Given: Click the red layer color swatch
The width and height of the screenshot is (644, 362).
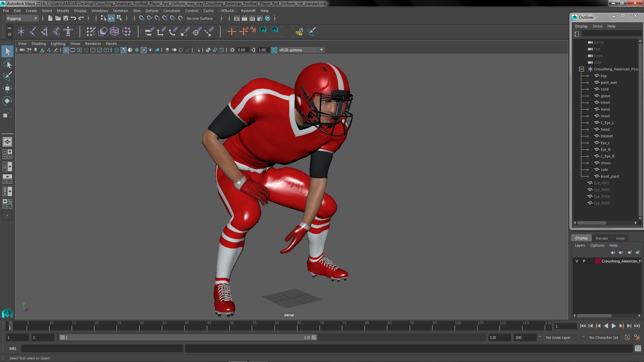Looking at the screenshot, I should pyautogui.click(x=598, y=261).
